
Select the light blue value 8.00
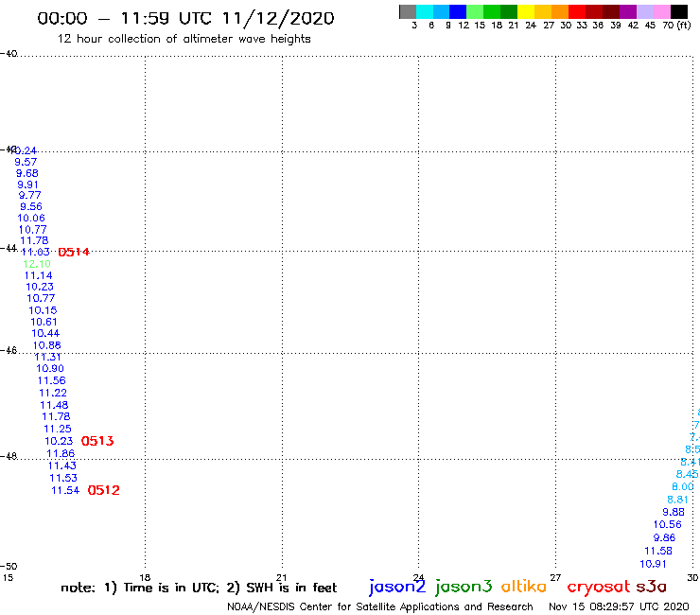pyautogui.click(x=683, y=487)
